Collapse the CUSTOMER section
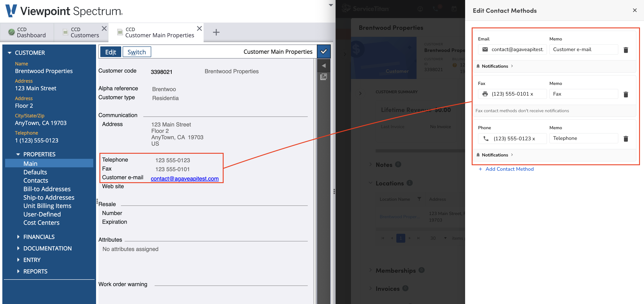The image size is (644, 304). 10,53
